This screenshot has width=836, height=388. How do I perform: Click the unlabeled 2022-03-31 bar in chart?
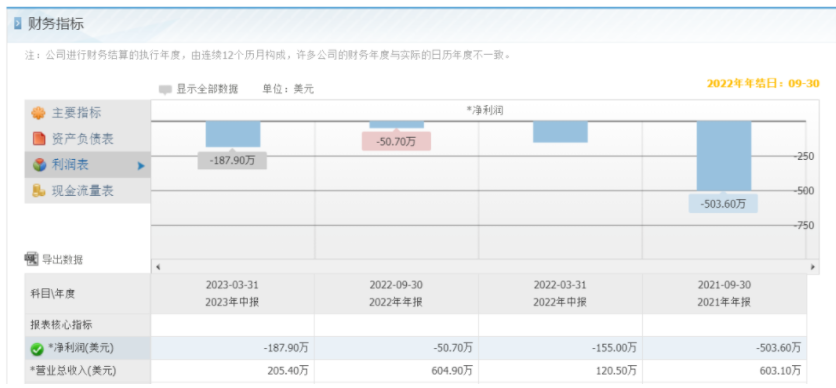pyautogui.click(x=560, y=132)
